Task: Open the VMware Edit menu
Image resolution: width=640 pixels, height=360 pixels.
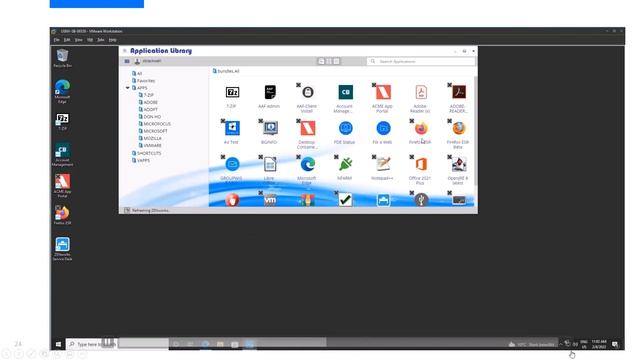Action: click(67, 40)
